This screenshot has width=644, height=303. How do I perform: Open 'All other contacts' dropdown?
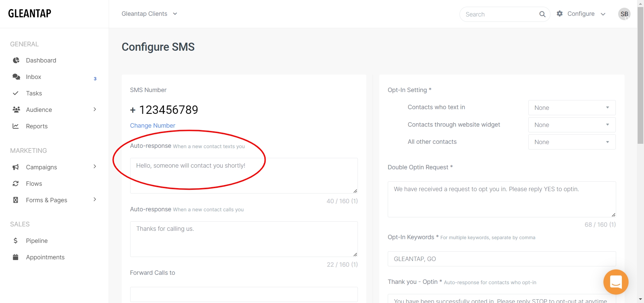[572, 142]
